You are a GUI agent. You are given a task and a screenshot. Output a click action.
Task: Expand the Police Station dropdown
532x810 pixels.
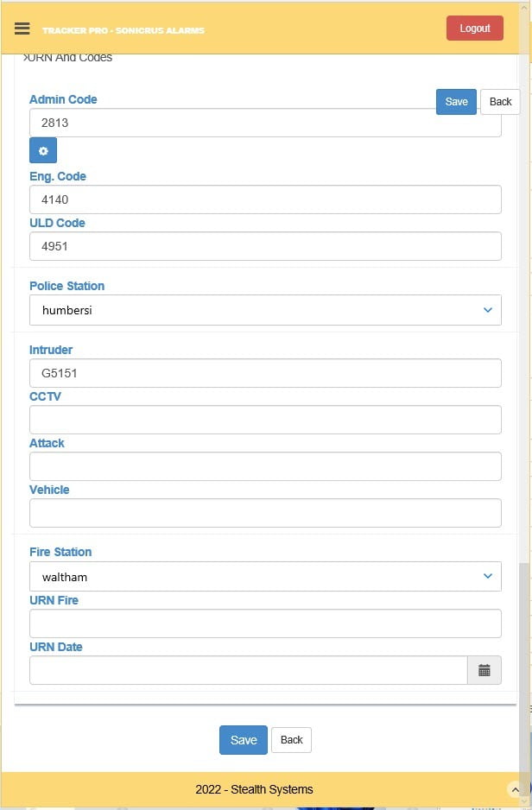[265, 310]
